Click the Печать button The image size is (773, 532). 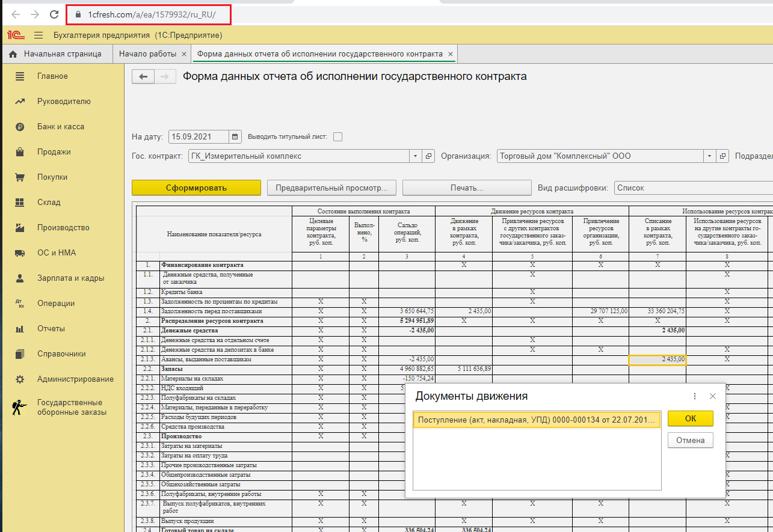(x=467, y=188)
